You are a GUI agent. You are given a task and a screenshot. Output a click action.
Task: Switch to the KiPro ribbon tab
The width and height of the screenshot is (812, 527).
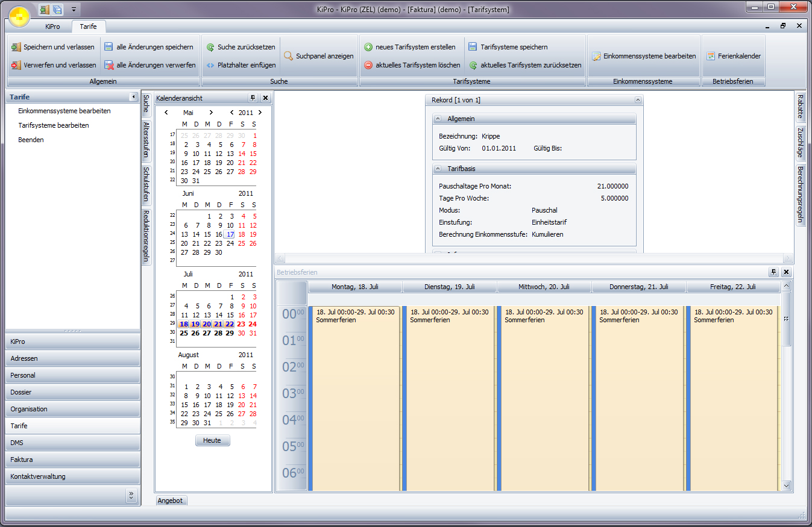coord(52,27)
